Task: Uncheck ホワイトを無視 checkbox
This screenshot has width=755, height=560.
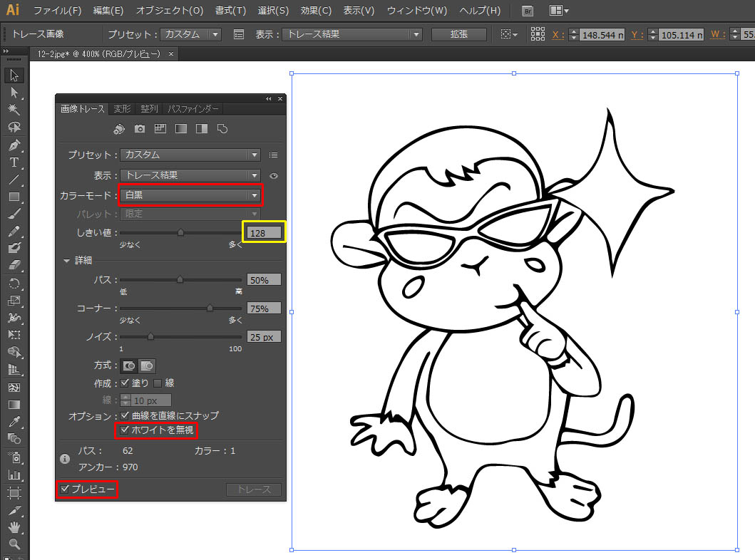Action: point(125,430)
